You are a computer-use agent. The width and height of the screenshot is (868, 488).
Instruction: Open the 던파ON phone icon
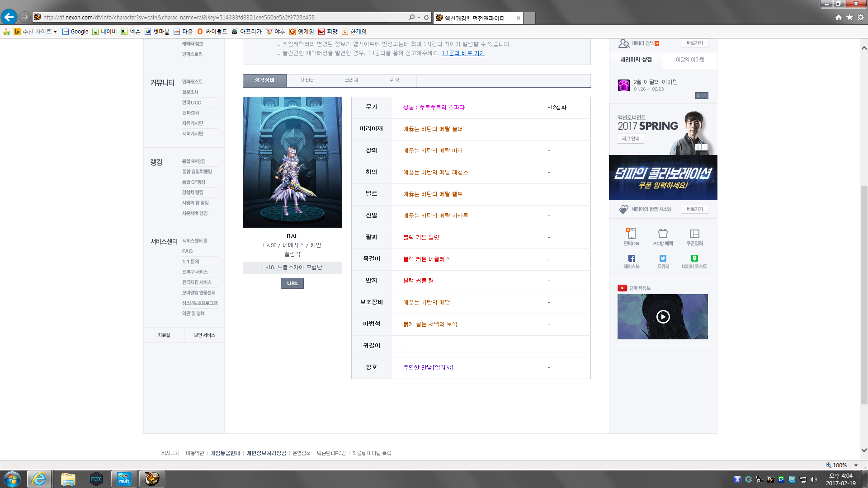coord(631,234)
